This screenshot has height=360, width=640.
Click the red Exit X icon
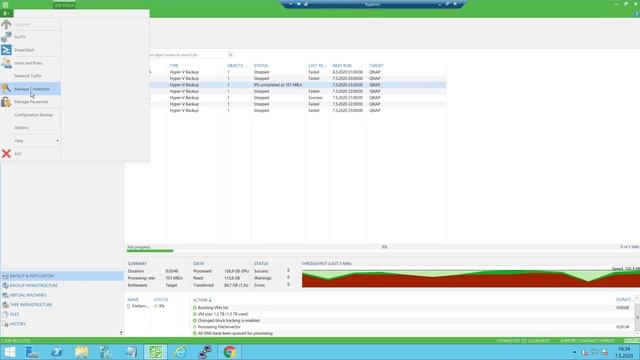(x=6, y=153)
